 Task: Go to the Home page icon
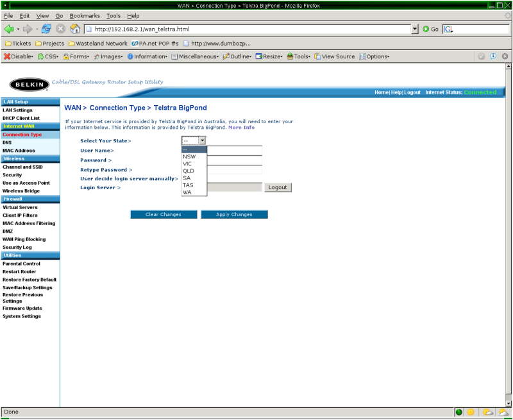point(75,29)
